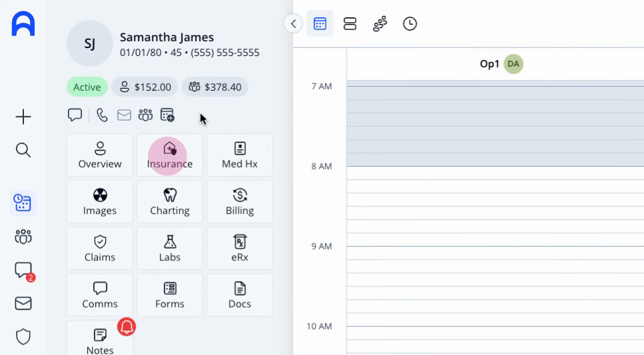Open the Claims tile

(x=100, y=249)
